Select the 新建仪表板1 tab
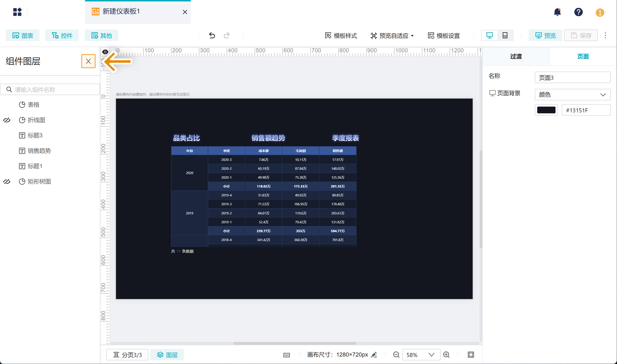Image resolution: width=617 pixels, height=364 pixels. coord(121,12)
